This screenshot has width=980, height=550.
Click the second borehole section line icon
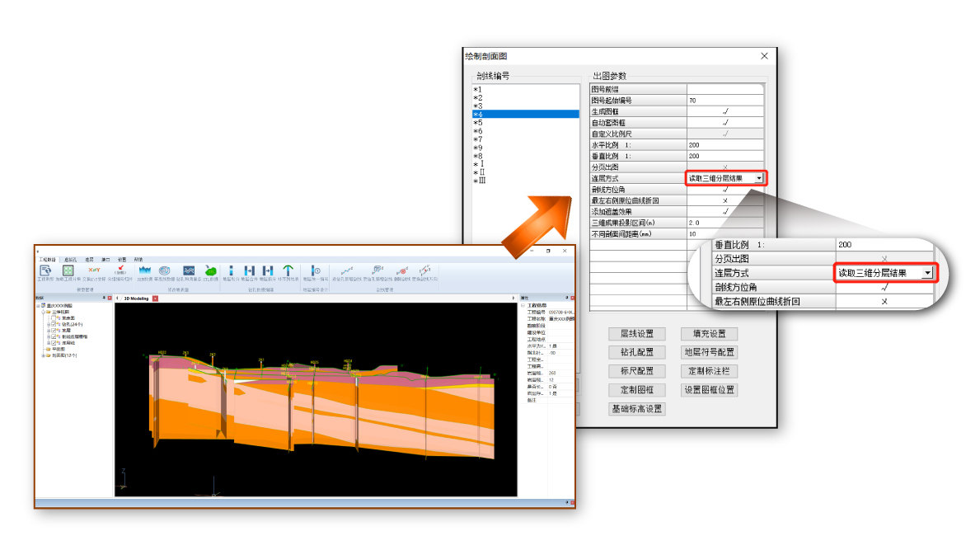tap(377, 270)
